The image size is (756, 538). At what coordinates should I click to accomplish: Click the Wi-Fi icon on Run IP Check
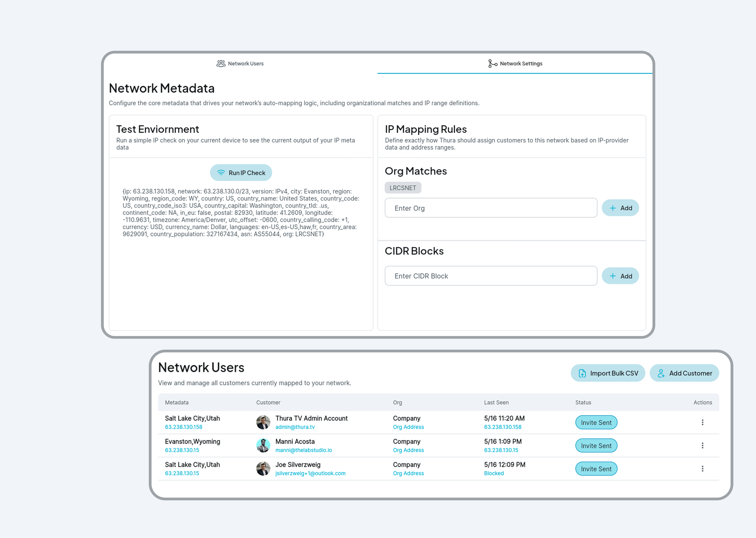coord(221,173)
